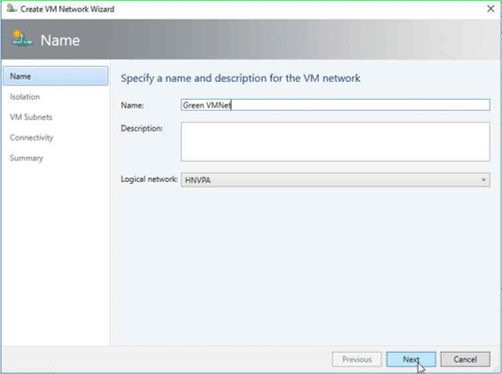
Task: Open the VM Subnets step
Action: [x=31, y=117]
